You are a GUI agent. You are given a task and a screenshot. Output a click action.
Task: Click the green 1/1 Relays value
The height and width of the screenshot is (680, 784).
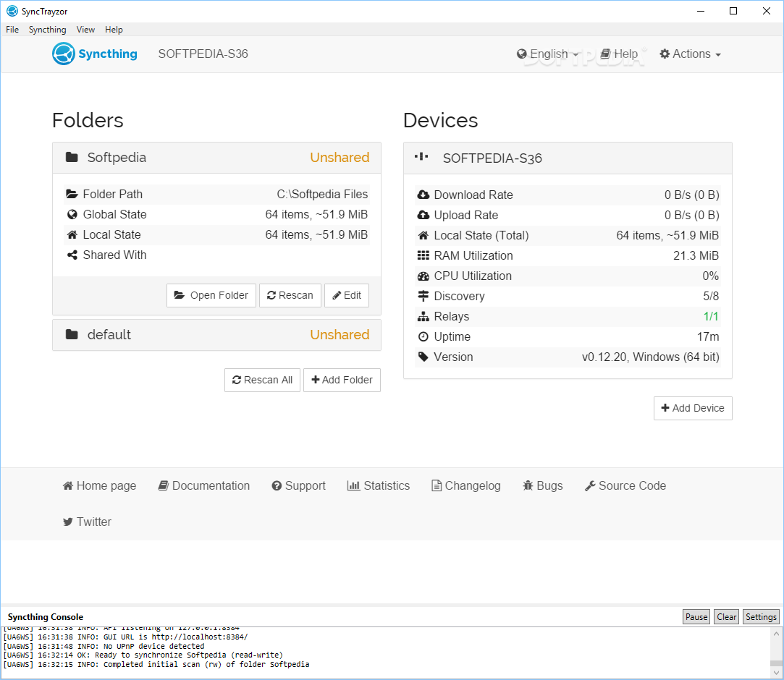coord(710,316)
